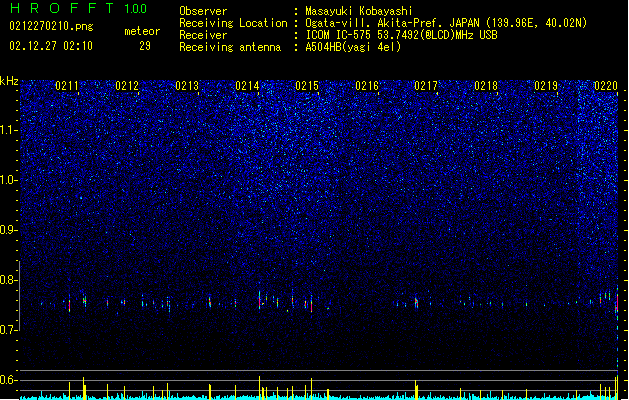
Task: Select the version number 1.0.0
Action: point(135,8)
